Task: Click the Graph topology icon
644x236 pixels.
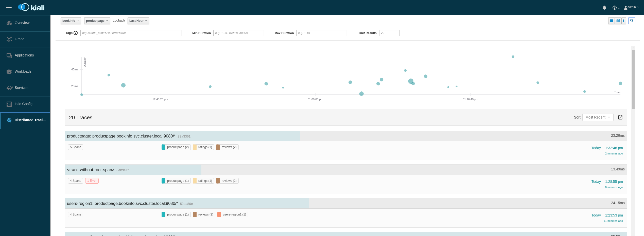Action: 9,39
